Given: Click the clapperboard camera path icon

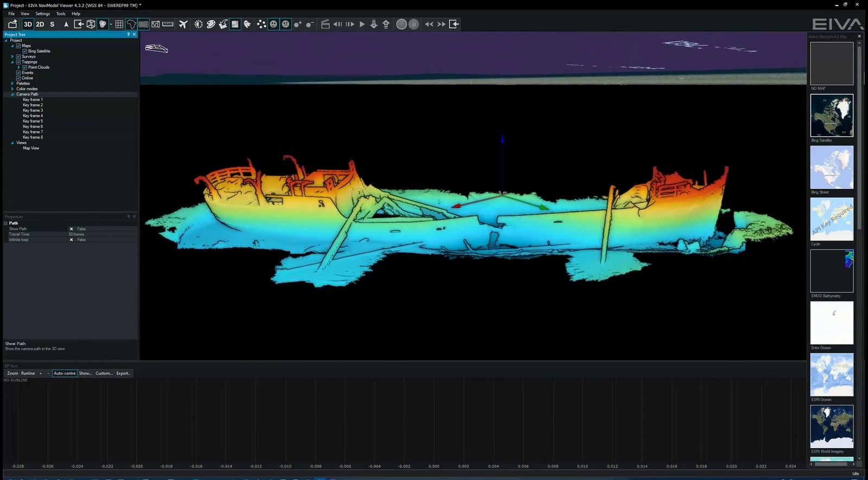Looking at the screenshot, I should coord(325,24).
